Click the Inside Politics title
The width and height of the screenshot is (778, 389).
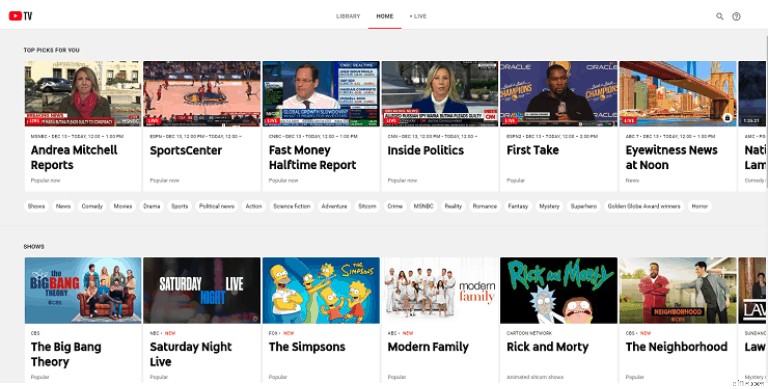[426, 150]
